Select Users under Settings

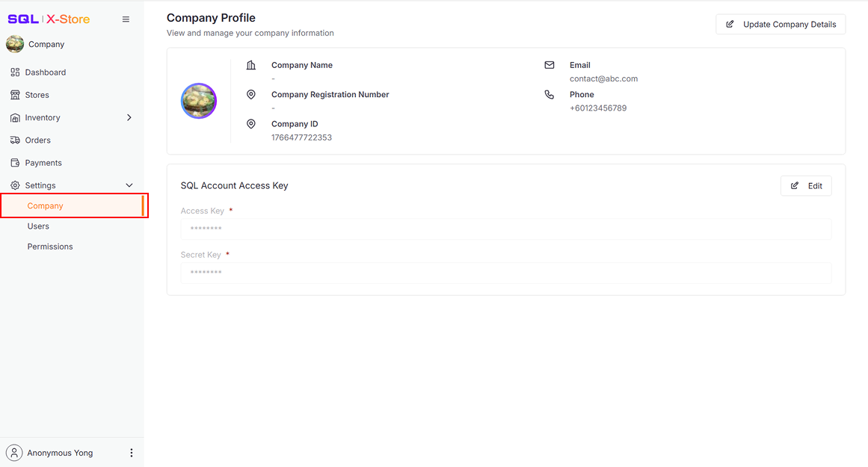coord(38,226)
